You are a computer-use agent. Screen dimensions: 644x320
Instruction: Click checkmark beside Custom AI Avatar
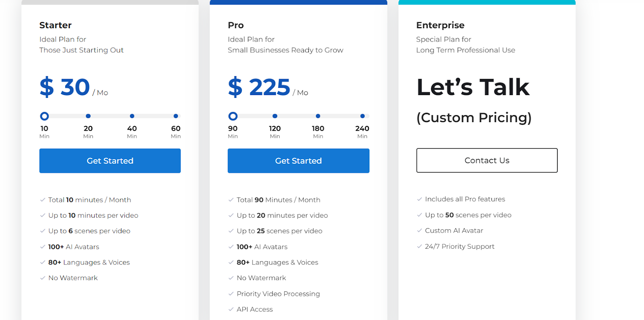point(419,231)
